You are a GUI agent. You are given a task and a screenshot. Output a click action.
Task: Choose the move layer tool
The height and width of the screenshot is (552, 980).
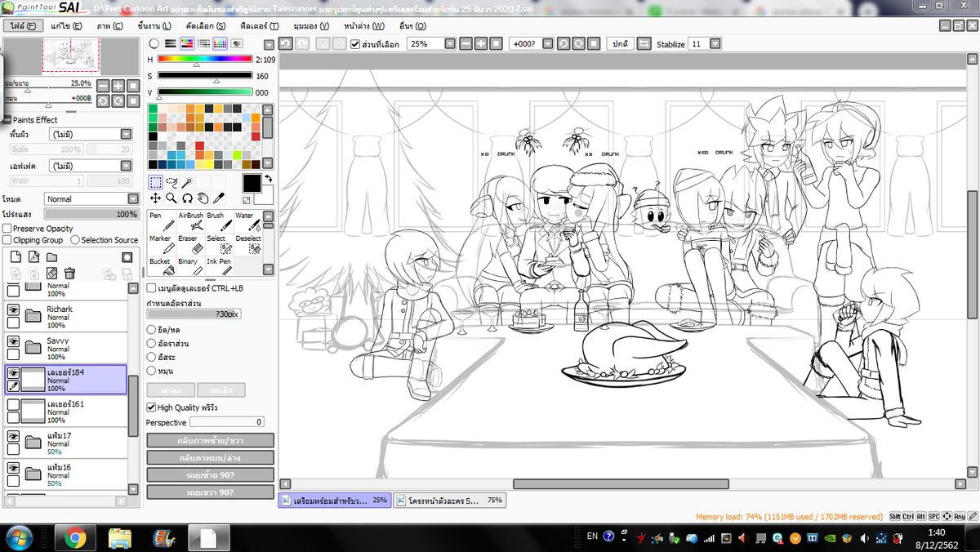click(x=155, y=198)
